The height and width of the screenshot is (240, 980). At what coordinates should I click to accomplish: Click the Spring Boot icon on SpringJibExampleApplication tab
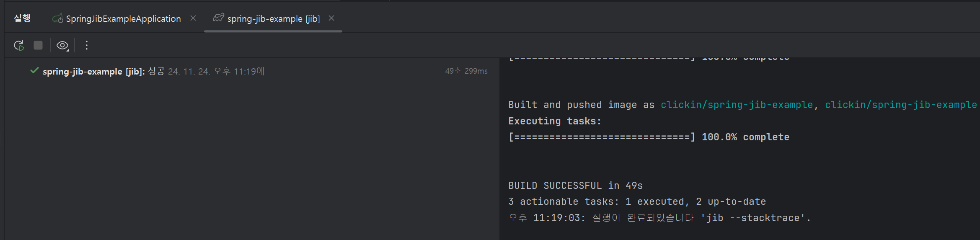(x=57, y=18)
